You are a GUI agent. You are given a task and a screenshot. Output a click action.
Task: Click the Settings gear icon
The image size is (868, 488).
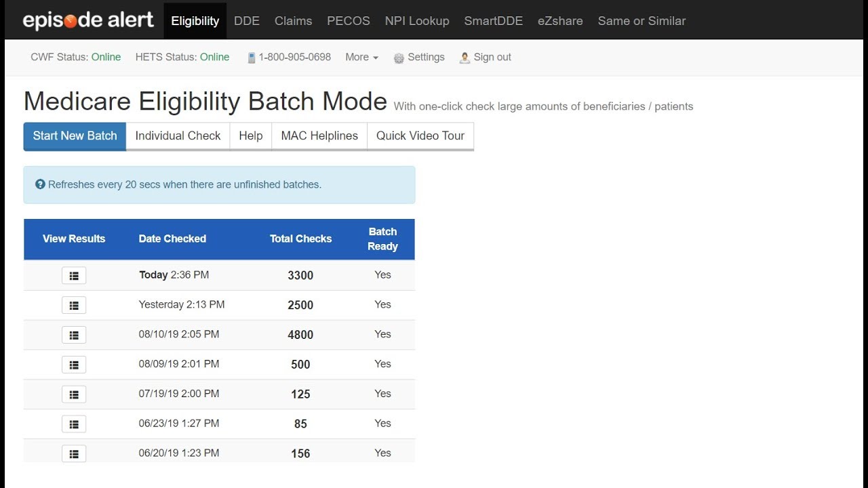click(x=399, y=58)
